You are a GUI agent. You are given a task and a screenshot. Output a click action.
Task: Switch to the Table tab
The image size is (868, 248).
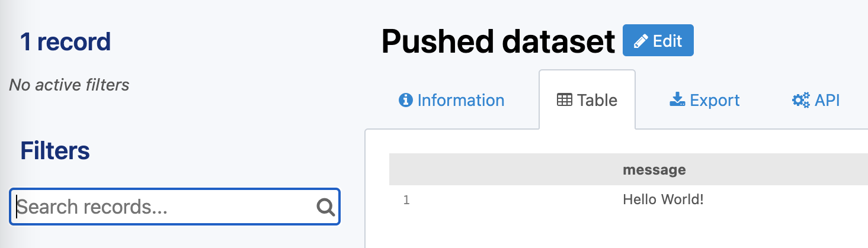point(597,100)
